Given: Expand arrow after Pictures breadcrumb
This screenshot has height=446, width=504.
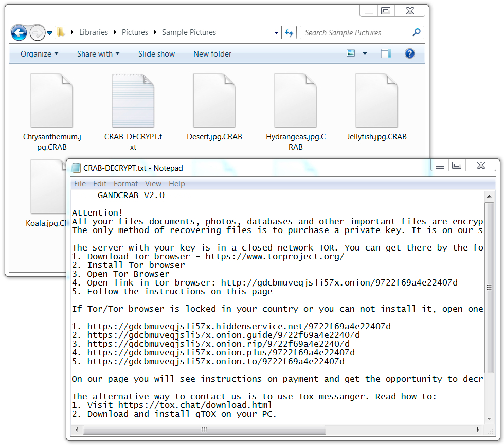Looking at the screenshot, I should [155, 32].
